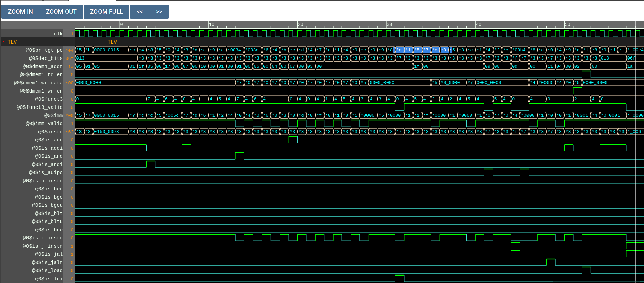644x283 pixels.
Task: Select the @0$is_auipc signal name
Action: [46, 172]
